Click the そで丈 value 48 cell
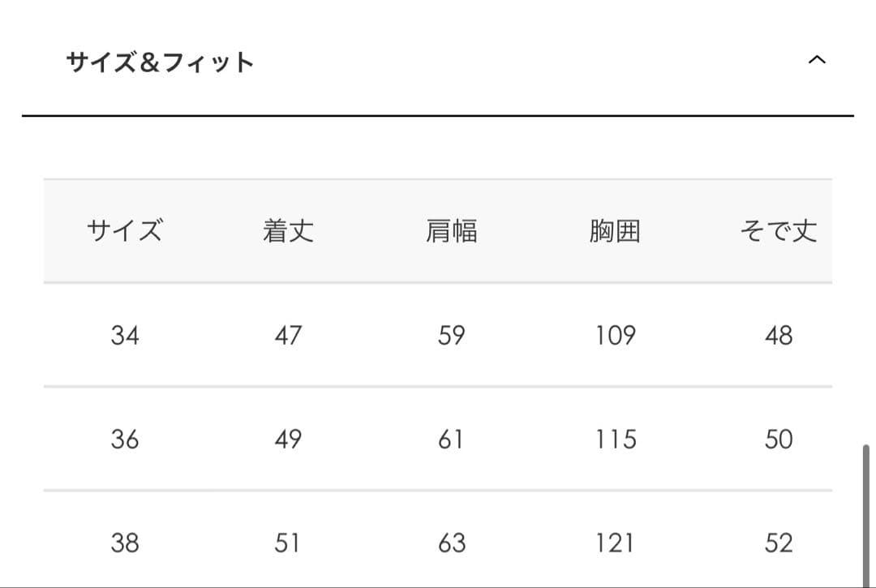The width and height of the screenshot is (876, 588). coord(778,335)
